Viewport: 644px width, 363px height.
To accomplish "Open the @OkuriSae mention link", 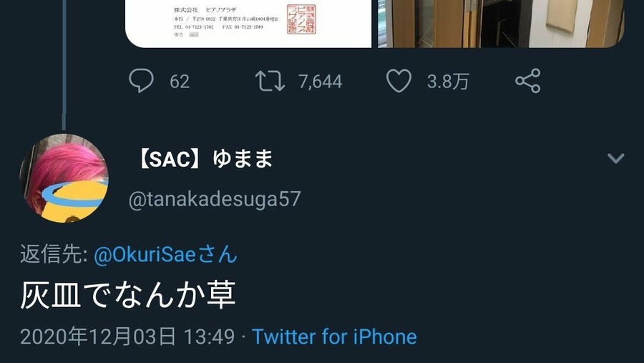I will 165,254.
